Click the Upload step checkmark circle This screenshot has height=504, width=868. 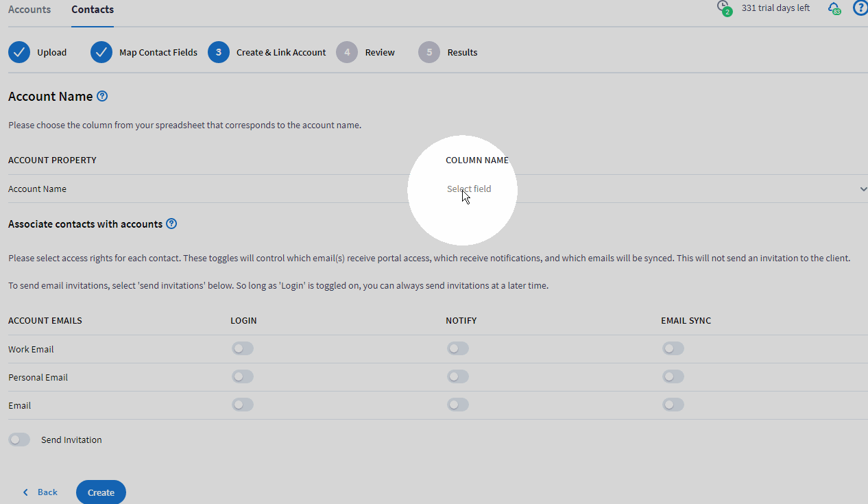19,52
